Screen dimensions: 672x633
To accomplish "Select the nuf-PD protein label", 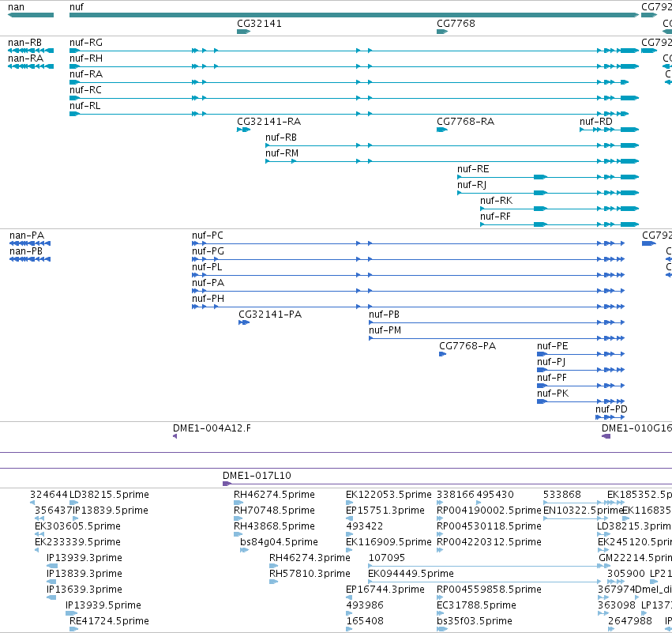I will pyautogui.click(x=611, y=409).
